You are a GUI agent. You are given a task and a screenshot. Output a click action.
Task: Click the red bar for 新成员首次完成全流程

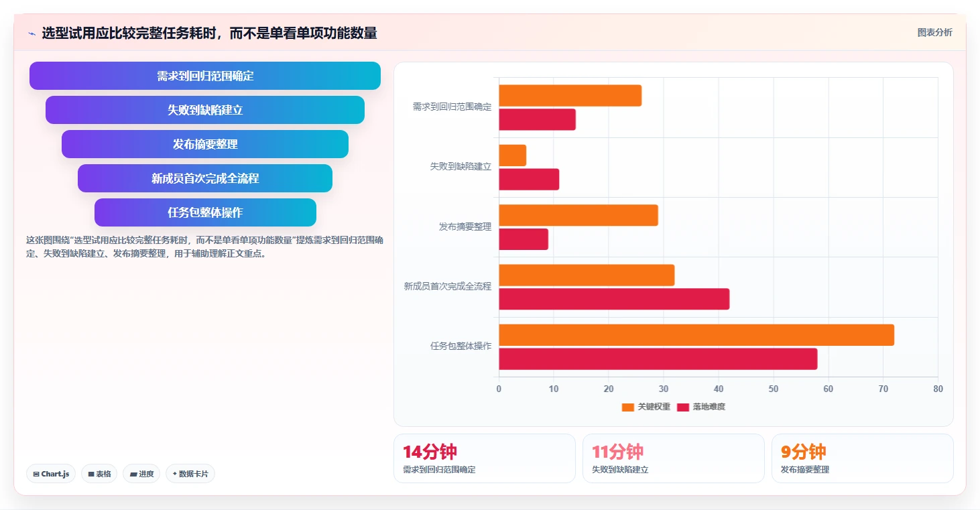tap(614, 299)
